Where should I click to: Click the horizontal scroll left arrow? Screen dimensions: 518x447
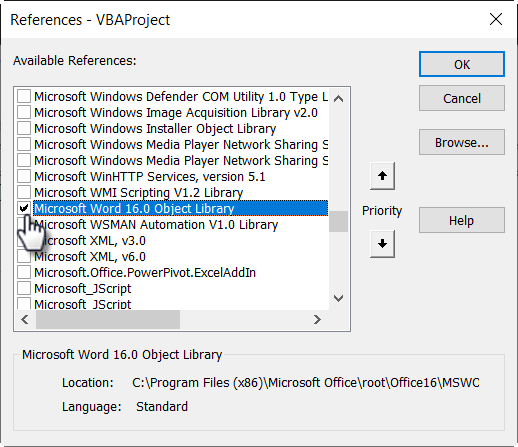tap(25, 320)
